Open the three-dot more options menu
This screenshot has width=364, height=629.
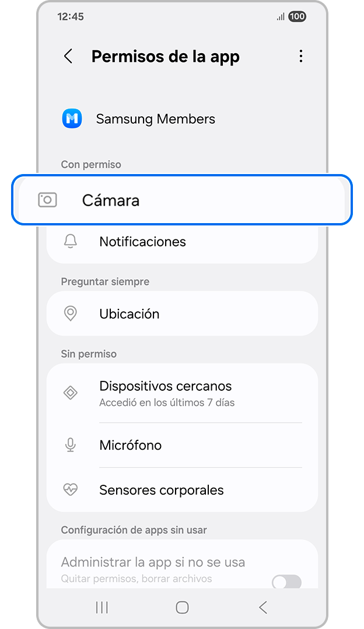click(x=300, y=56)
